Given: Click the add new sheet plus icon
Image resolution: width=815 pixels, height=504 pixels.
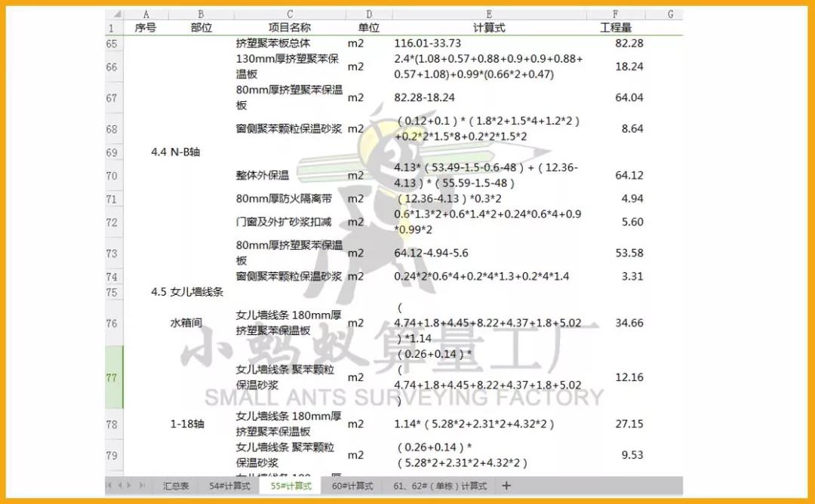Looking at the screenshot, I should (x=506, y=486).
